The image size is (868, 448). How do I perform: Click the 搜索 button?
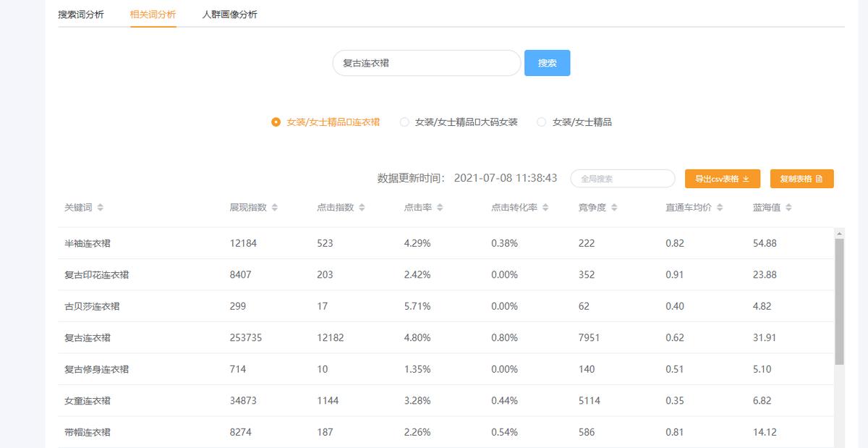[548, 63]
